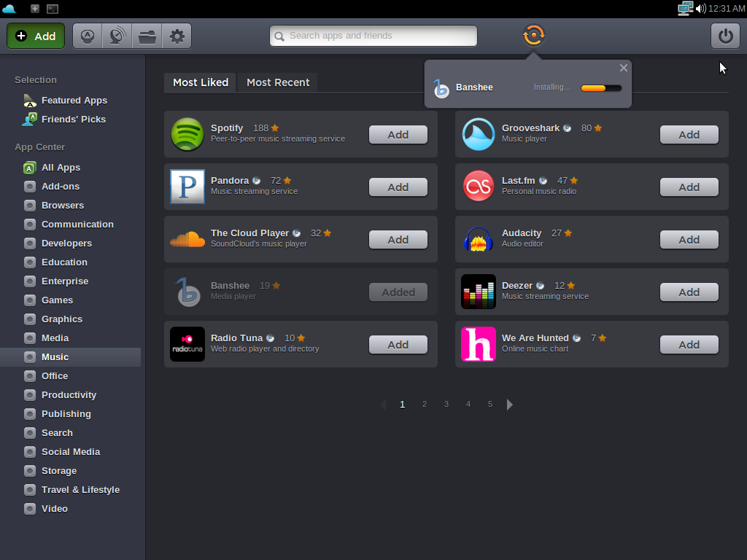The width and height of the screenshot is (747, 560).
Task: Click the power button icon
Action: point(725,36)
